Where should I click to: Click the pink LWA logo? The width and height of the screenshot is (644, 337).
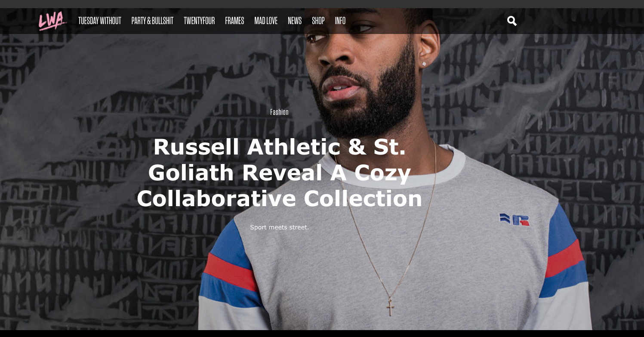(52, 21)
